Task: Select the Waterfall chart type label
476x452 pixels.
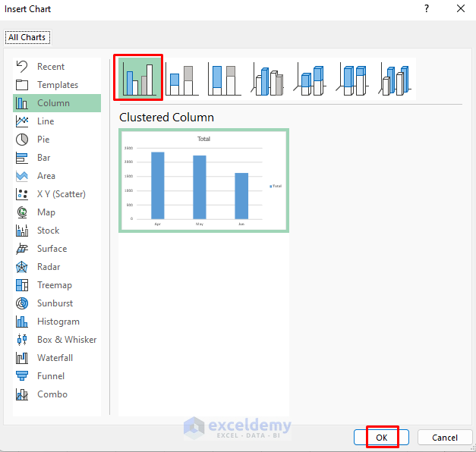Action: click(55, 358)
